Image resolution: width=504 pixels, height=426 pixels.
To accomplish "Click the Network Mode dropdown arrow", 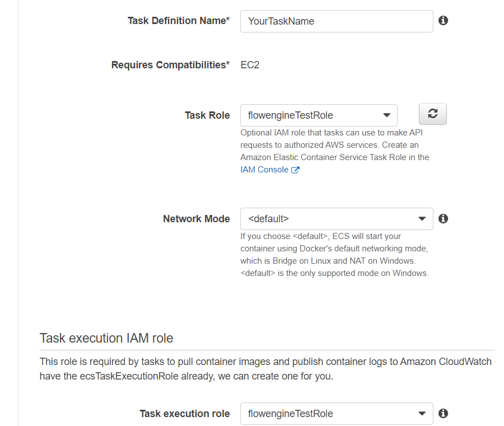I will click(422, 219).
